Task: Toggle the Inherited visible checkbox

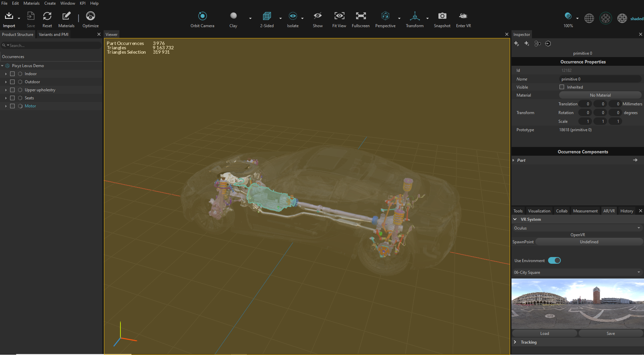Action: (x=562, y=87)
